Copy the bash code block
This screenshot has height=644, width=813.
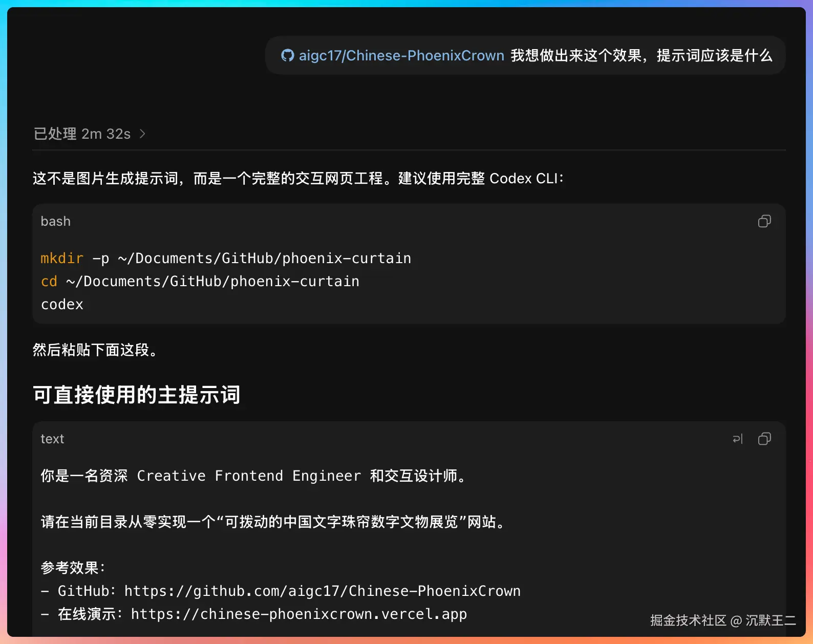(764, 221)
